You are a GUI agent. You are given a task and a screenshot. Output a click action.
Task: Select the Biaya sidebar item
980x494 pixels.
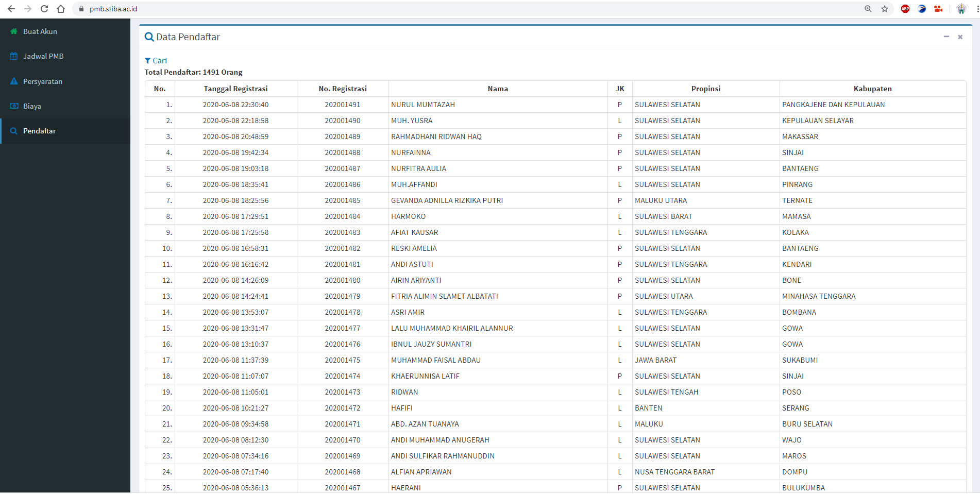pyautogui.click(x=32, y=106)
